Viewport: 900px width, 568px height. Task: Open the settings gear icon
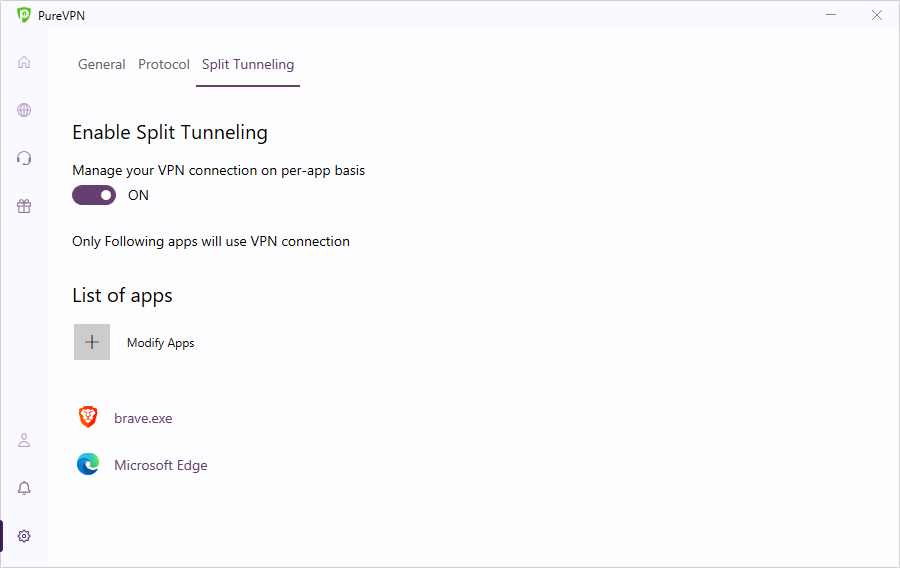click(24, 536)
